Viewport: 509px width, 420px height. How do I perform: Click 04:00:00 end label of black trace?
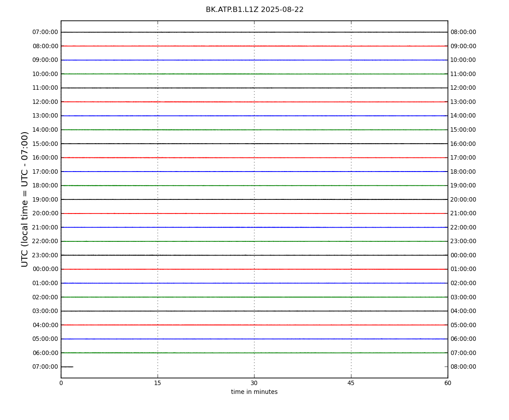point(463,311)
